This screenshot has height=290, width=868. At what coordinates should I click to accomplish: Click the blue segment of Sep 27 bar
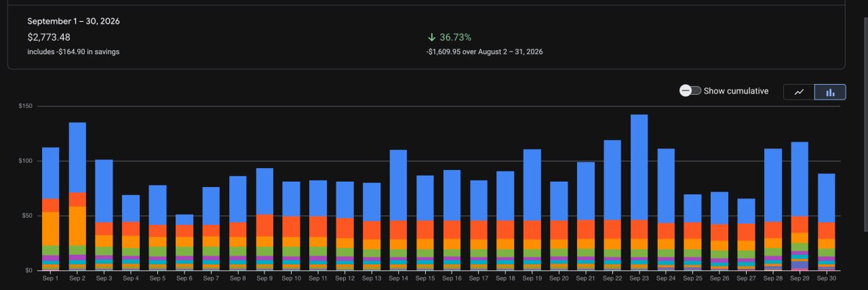pyautogui.click(x=746, y=211)
